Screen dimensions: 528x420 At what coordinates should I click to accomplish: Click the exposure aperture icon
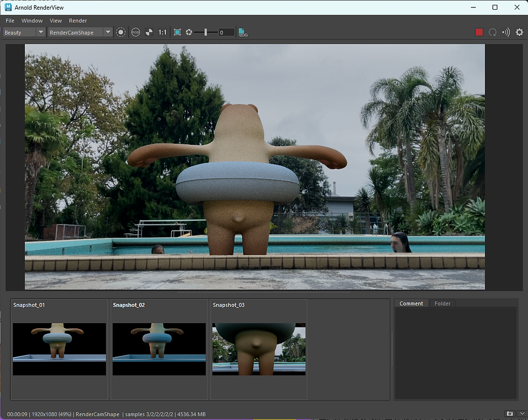(x=189, y=32)
